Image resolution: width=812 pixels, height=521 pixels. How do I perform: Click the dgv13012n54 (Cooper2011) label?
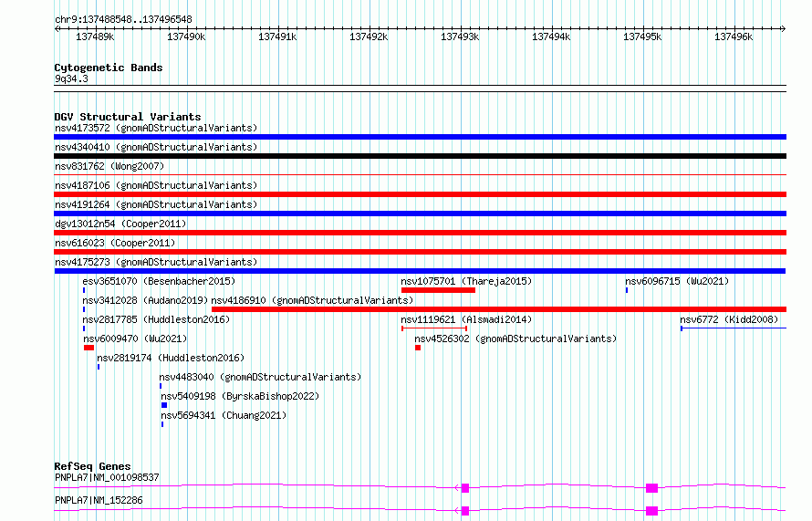[x=120, y=224]
